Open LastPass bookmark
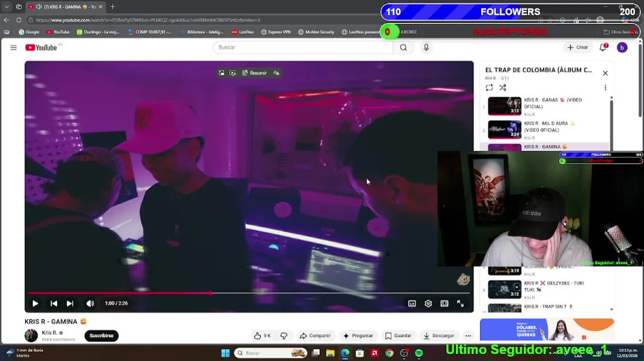Viewport: 644px width, 361px height. [x=243, y=32]
